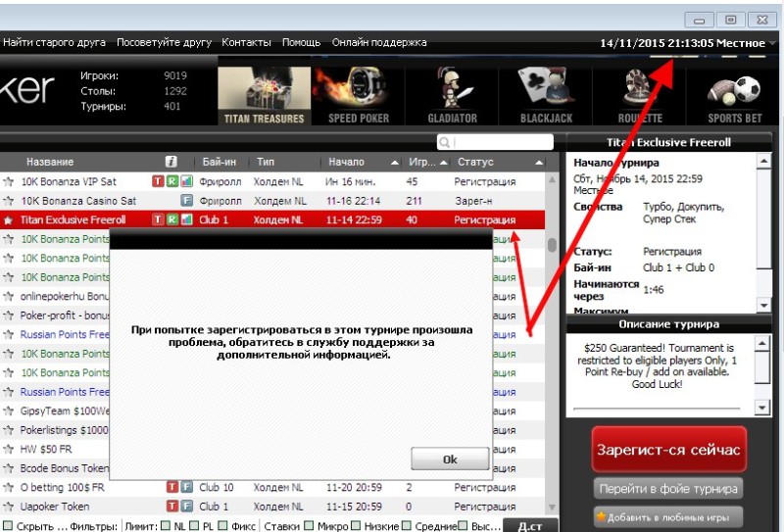
Task: Check the Низкие stakes filter
Action: [x=356, y=526]
